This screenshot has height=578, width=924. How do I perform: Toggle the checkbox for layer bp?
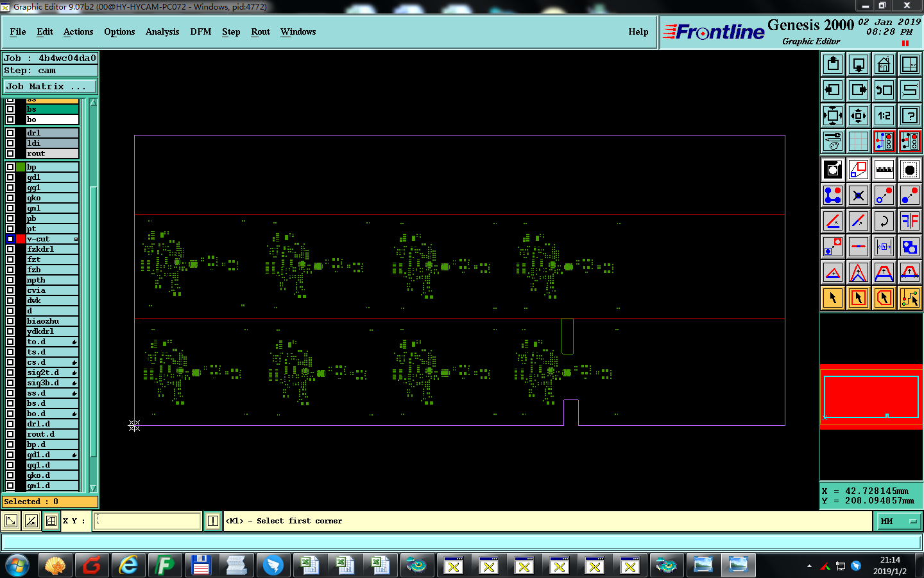tap(10, 167)
